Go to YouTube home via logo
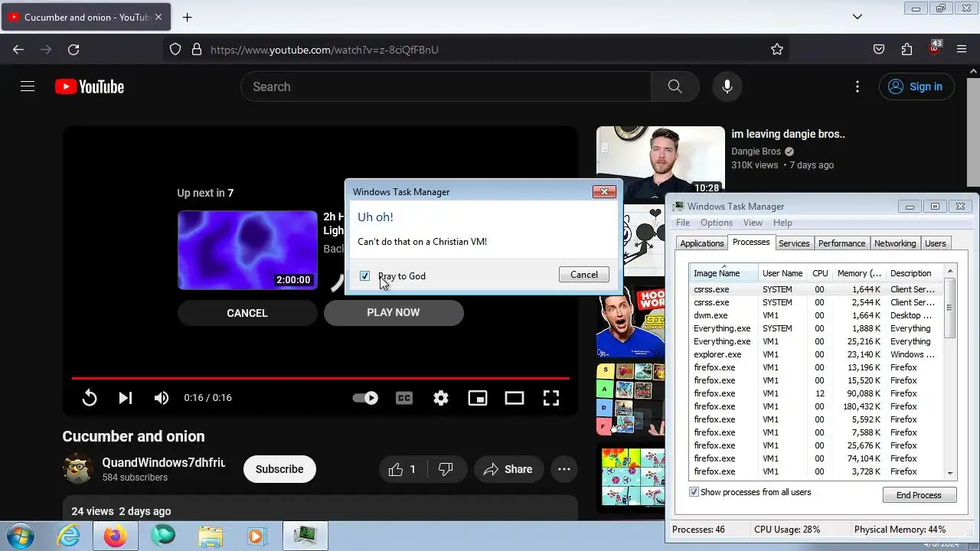Screen dimensions: 980x551 (x=90, y=86)
